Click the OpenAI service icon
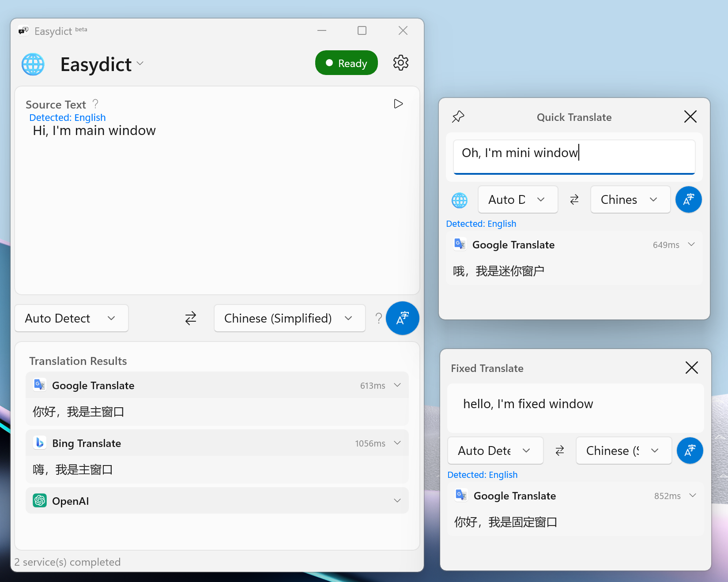Screen dimensions: 728x582 pos(40,500)
